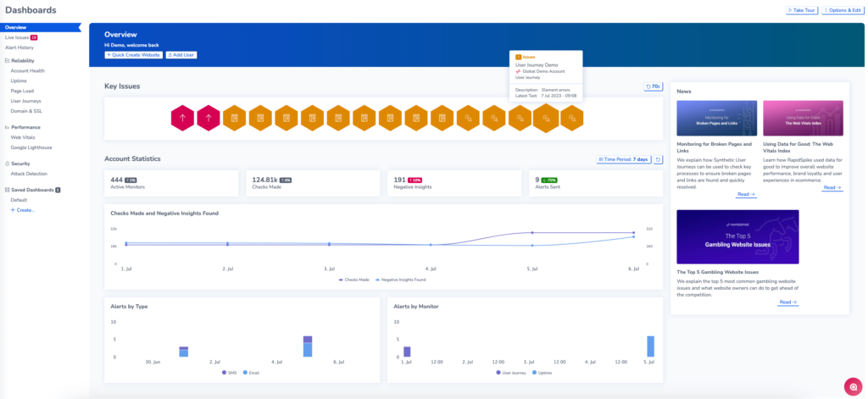Click the 444 Active Monitors card
The height and width of the screenshot is (399, 868).
pos(171,183)
